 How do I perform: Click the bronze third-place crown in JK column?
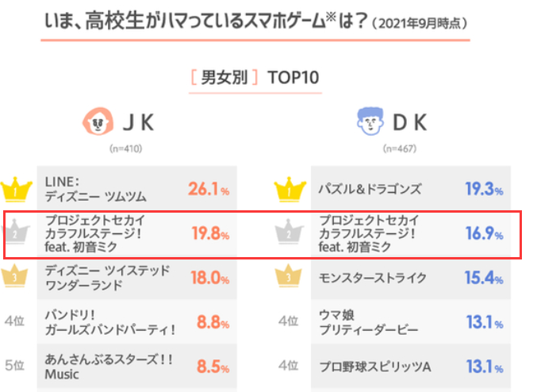(x=15, y=276)
